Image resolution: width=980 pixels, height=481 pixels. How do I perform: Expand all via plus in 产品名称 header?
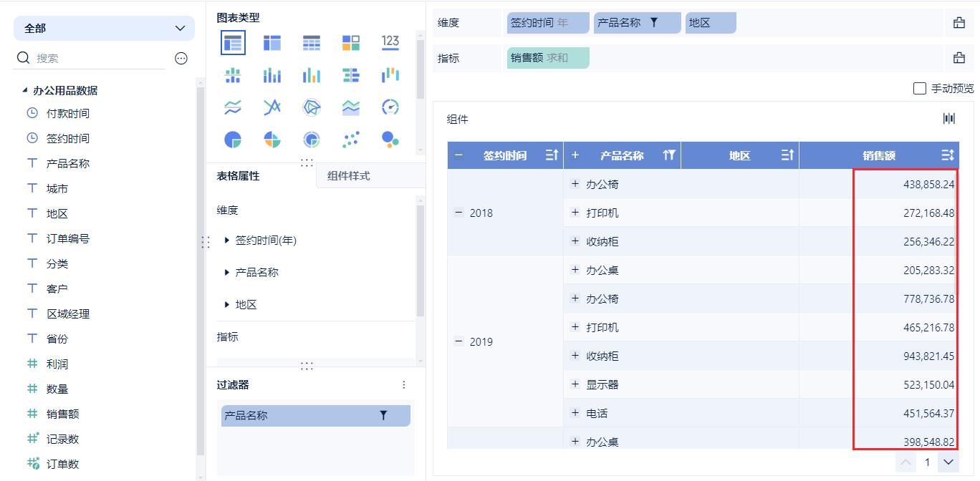[x=575, y=155]
